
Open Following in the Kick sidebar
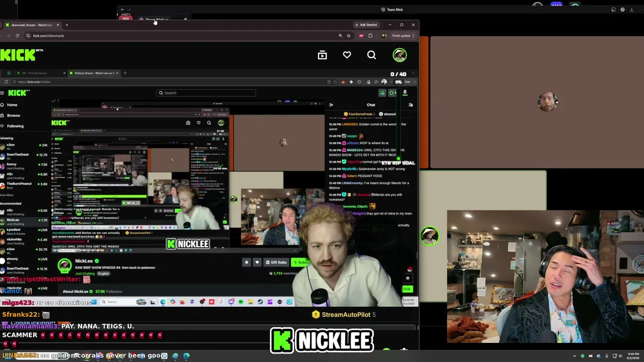click(15, 126)
